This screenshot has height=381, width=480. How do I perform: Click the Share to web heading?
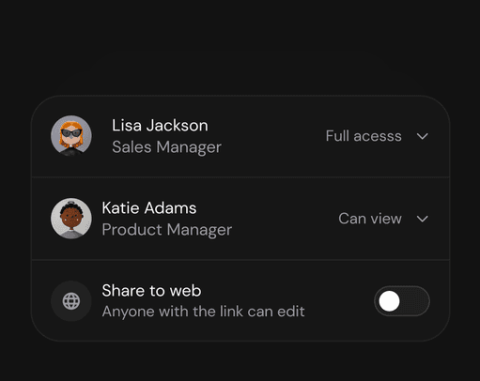pos(152,291)
